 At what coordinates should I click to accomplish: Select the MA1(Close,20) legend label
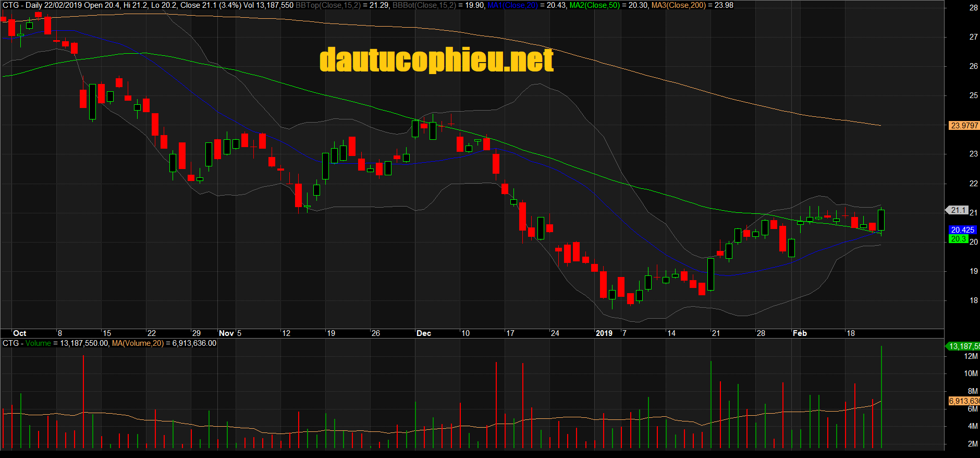(x=512, y=5)
